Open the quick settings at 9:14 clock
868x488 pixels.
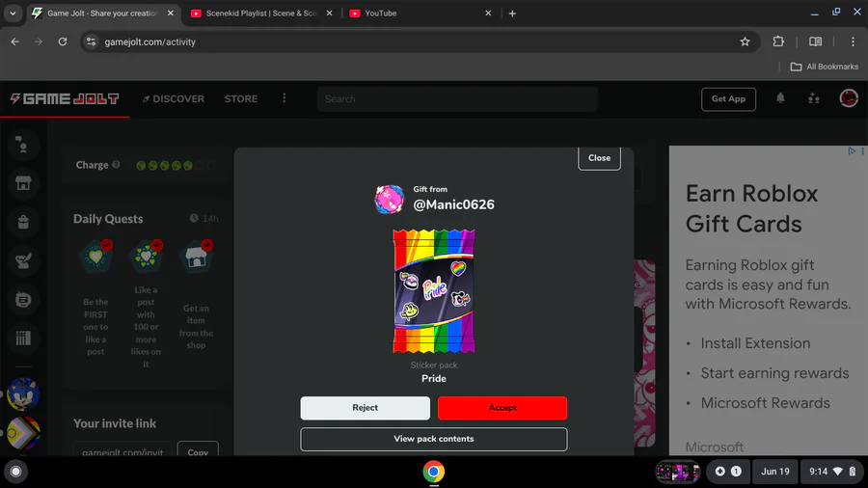[832, 472]
